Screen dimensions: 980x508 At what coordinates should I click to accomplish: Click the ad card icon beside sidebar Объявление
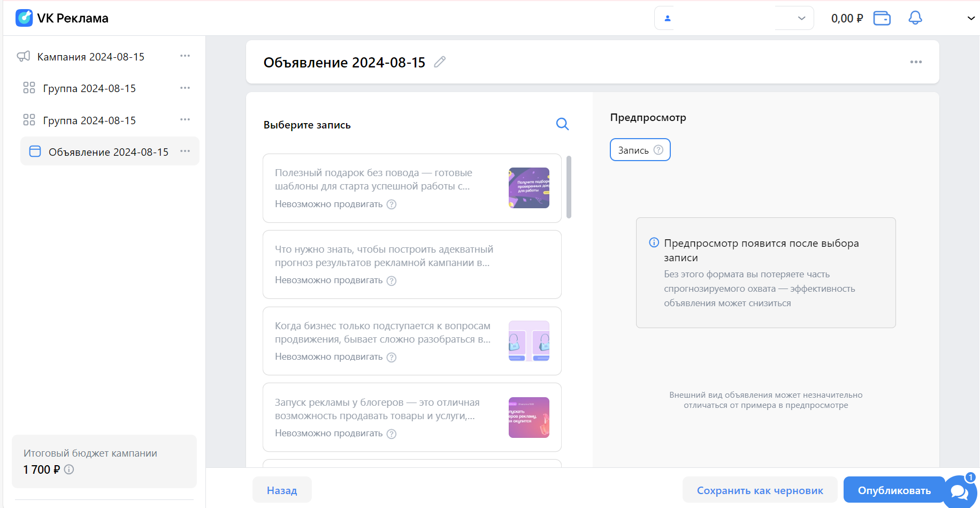pyautogui.click(x=35, y=151)
